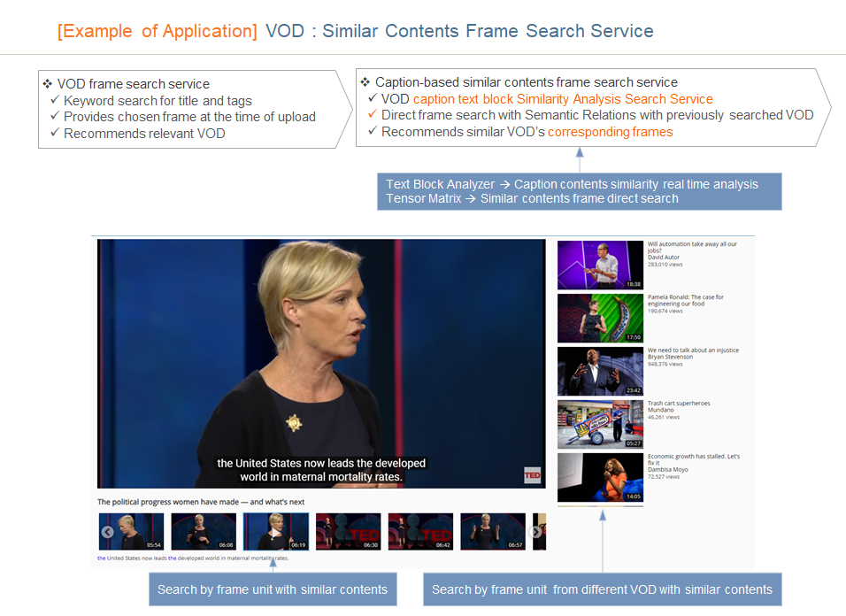Click the slide title 'Similar Contents Frame Search Service'
The image size is (846, 616).
coord(488,31)
